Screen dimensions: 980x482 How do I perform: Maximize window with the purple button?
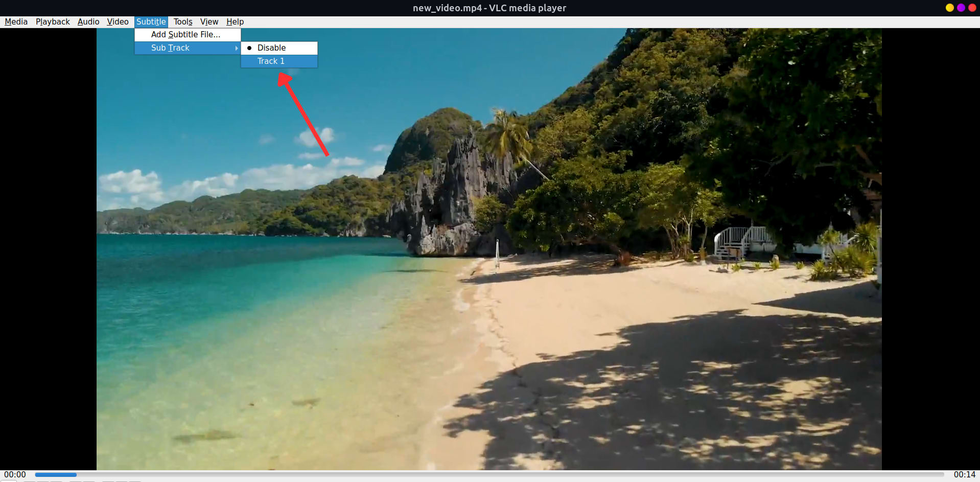click(x=961, y=8)
